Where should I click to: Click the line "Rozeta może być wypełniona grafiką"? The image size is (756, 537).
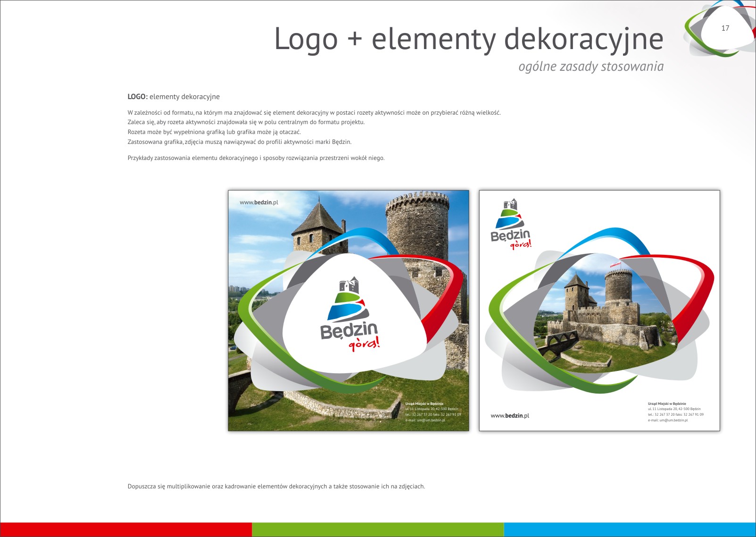point(214,132)
